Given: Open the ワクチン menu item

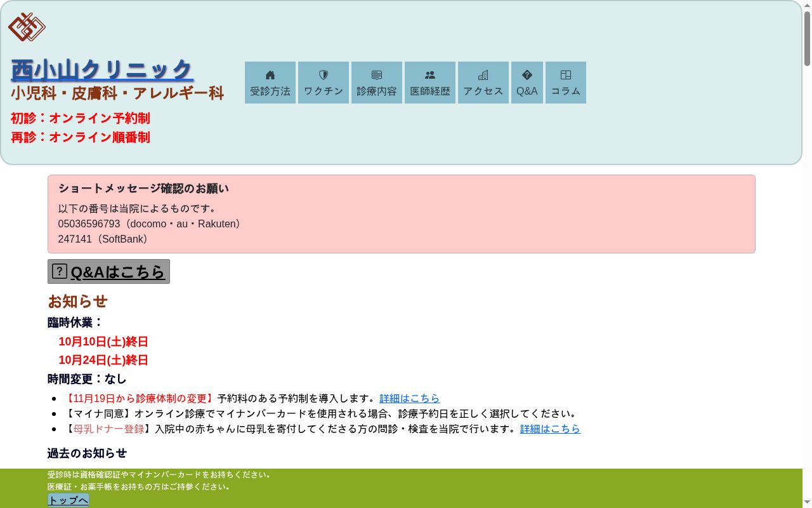Looking at the screenshot, I should (324, 83).
